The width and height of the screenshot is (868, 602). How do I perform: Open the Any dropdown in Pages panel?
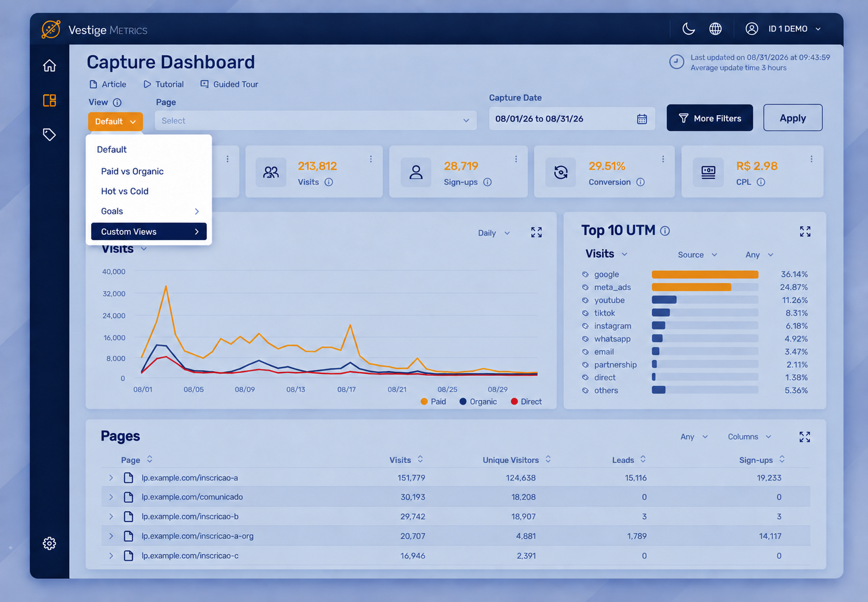tap(694, 437)
